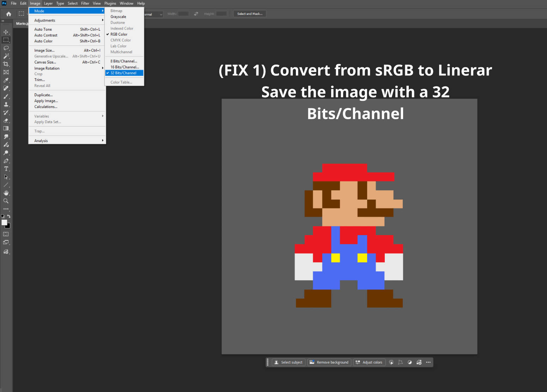Select the Clone Stamp tool

(6, 104)
